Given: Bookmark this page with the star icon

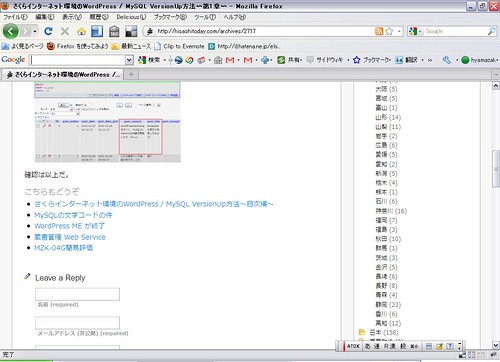Looking at the screenshot, I should pos(389,31).
